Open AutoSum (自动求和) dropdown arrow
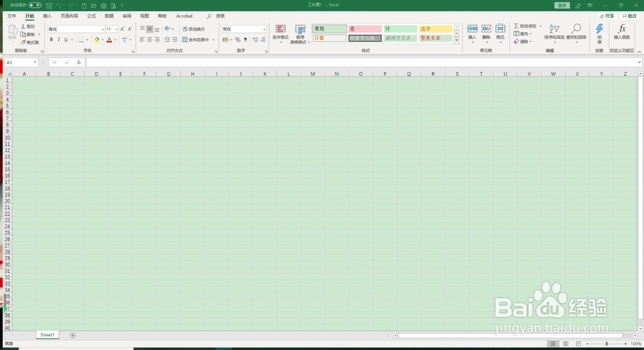Image resolution: width=644 pixels, height=350 pixels. [x=540, y=26]
